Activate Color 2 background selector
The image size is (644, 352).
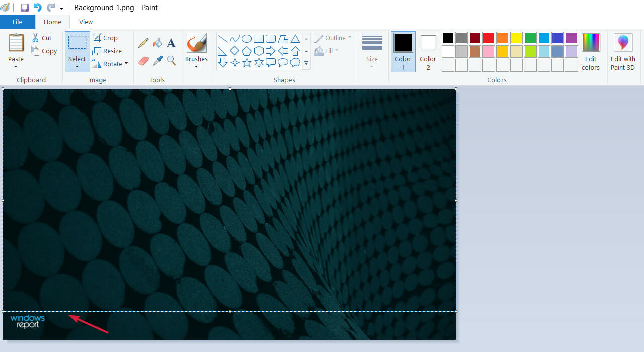(428, 52)
